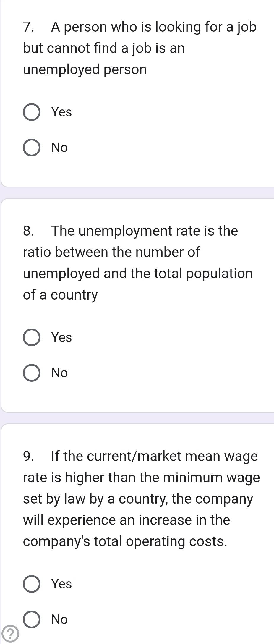
Task: Click the No label under question 9
Action: click(x=59, y=619)
